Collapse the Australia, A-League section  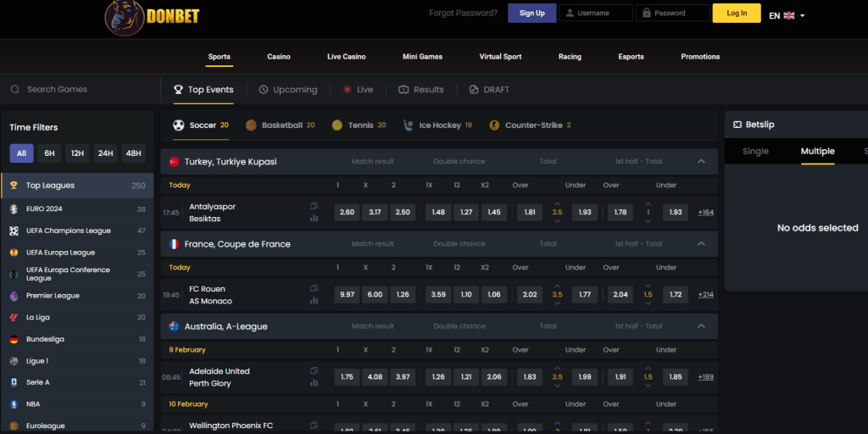click(701, 326)
